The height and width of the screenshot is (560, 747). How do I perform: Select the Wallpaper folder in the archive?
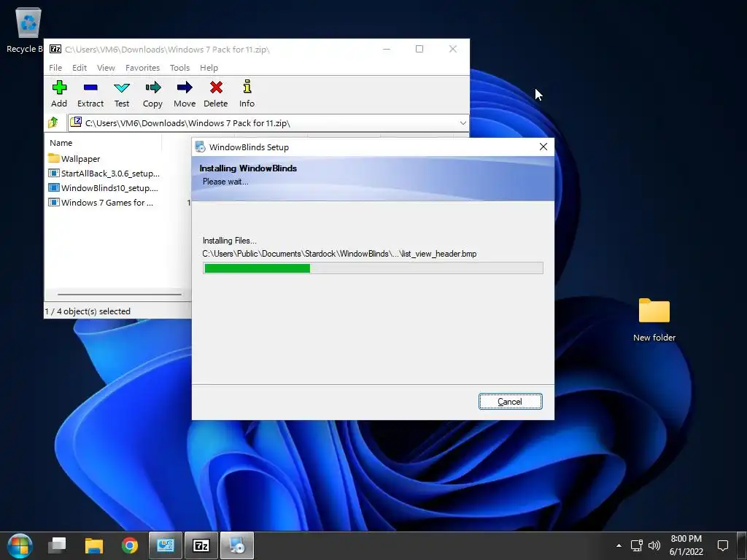click(x=74, y=158)
